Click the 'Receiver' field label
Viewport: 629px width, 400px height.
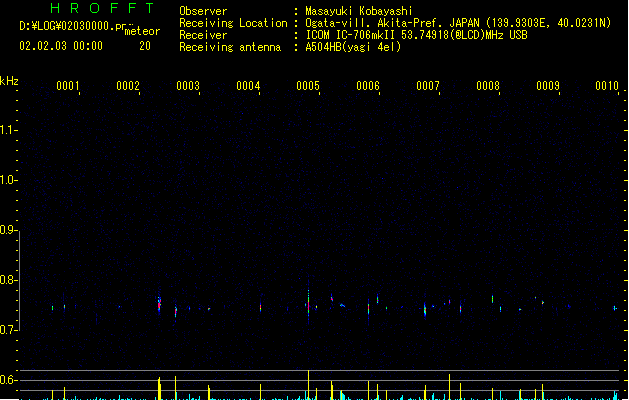click(203, 35)
